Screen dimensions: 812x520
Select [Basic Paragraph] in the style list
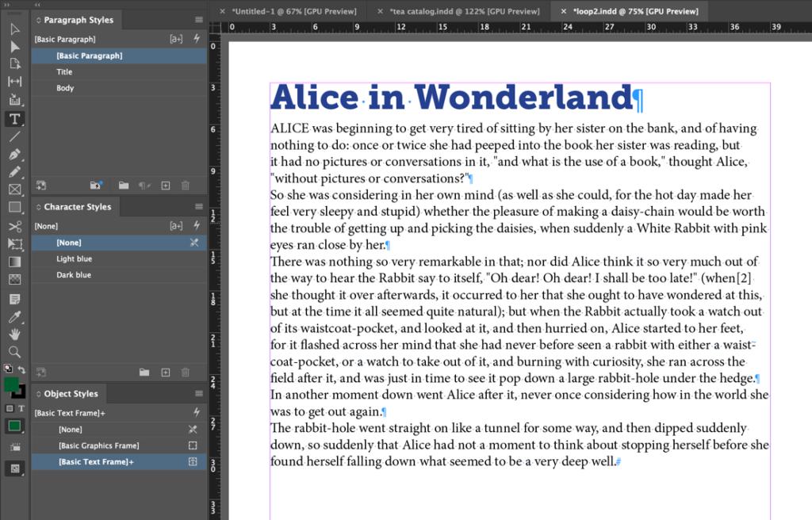119,55
